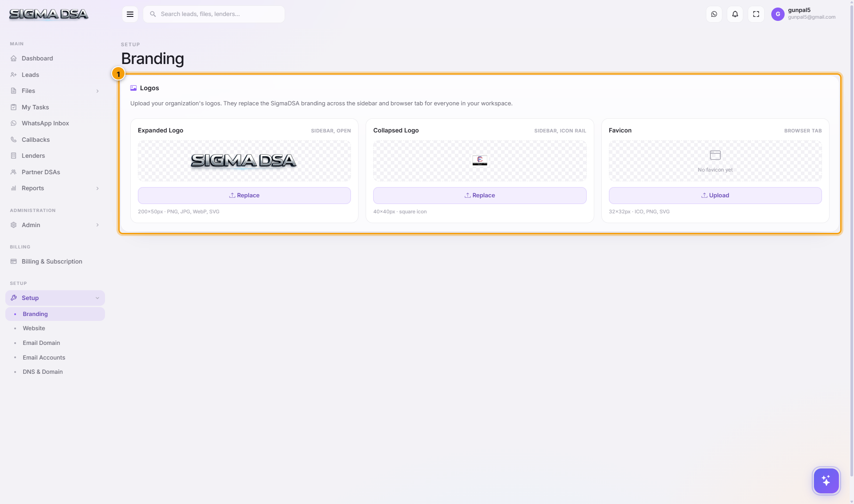Click the Leads person-plus icon
854x504 pixels.
tap(14, 75)
